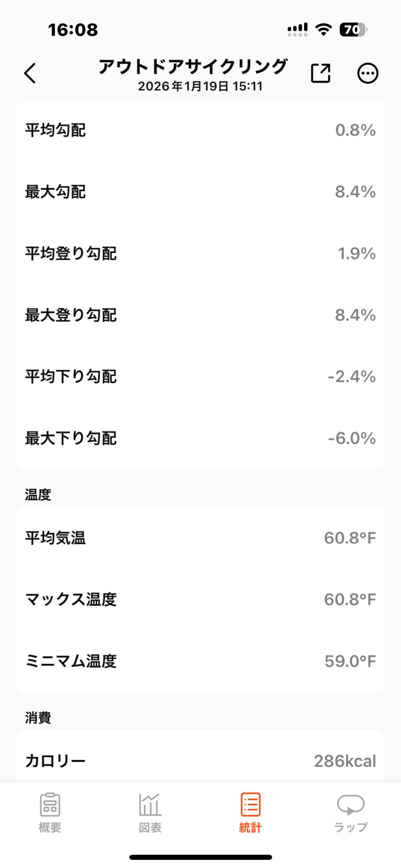Image resolution: width=401 pixels, height=868 pixels.
Task: Open the more options ellipsis menu
Action: (x=368, y=73)
